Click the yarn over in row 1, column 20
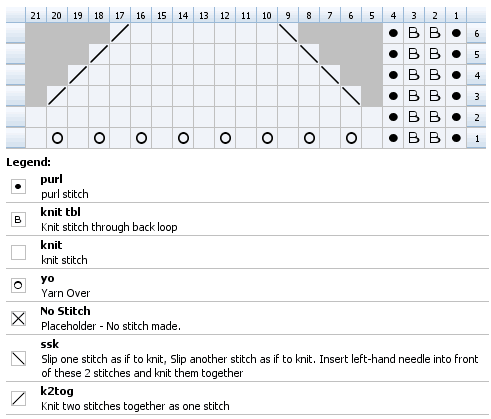491x419 pixels. click(x=57, y=138)
